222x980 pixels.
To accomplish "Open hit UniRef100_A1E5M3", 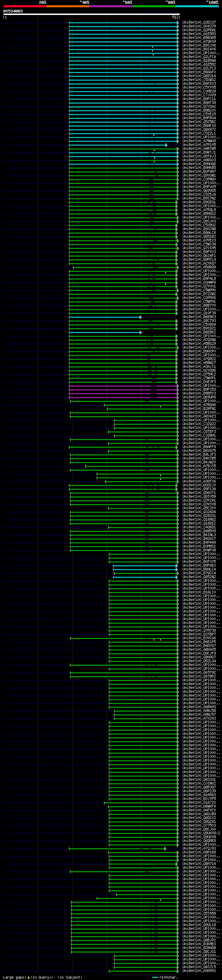I will point(199,34).
